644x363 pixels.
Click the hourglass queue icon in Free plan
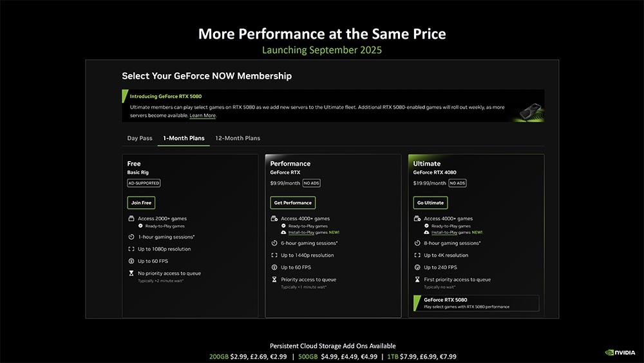[x=131, y=273]
